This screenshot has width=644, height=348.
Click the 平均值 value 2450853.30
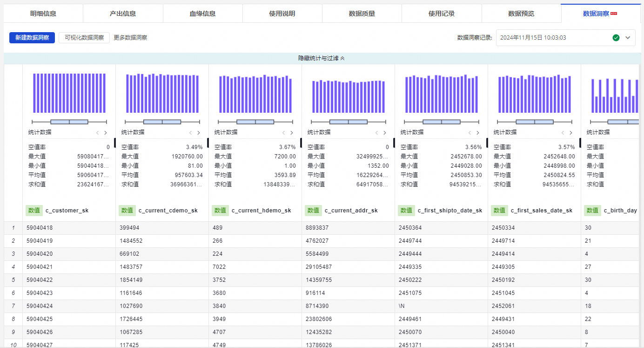(466, 175)
